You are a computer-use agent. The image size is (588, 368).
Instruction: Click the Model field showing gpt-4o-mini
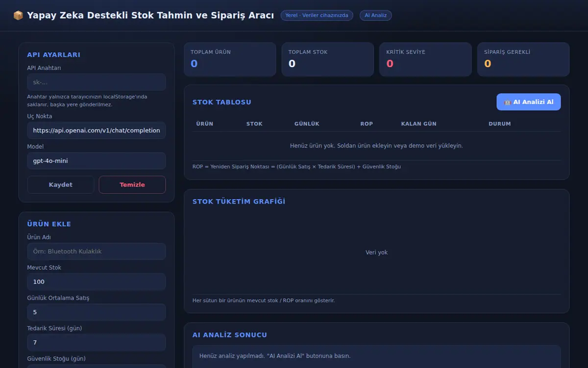coord(97,161)
